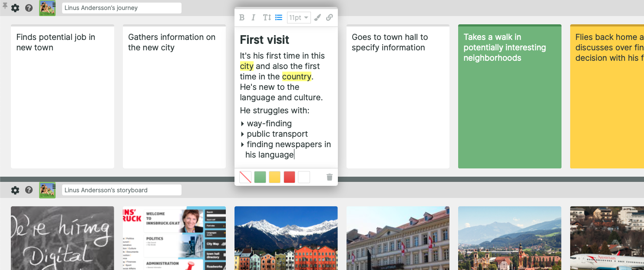Open settings gear for Linus Andersson's storyboard

pos(15,190)
